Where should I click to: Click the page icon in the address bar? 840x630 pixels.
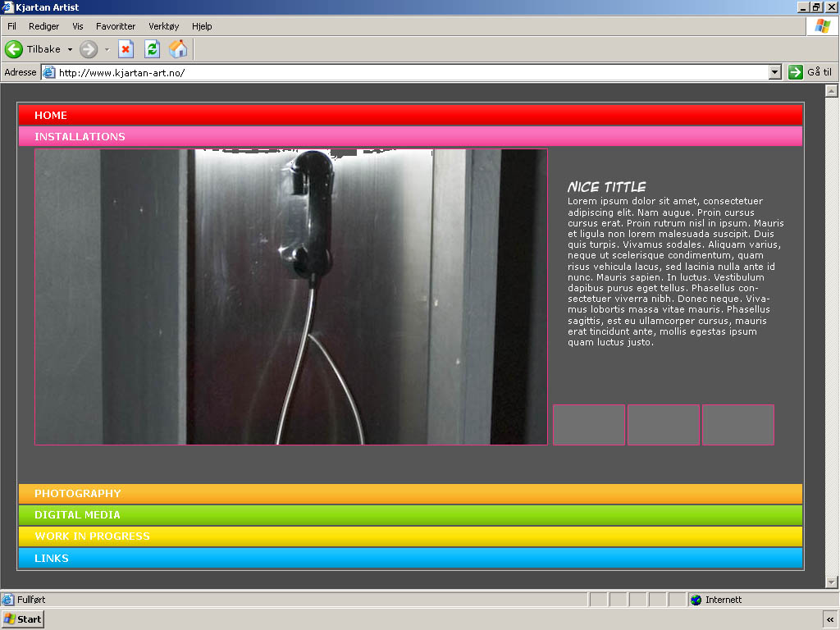point(48,72)
